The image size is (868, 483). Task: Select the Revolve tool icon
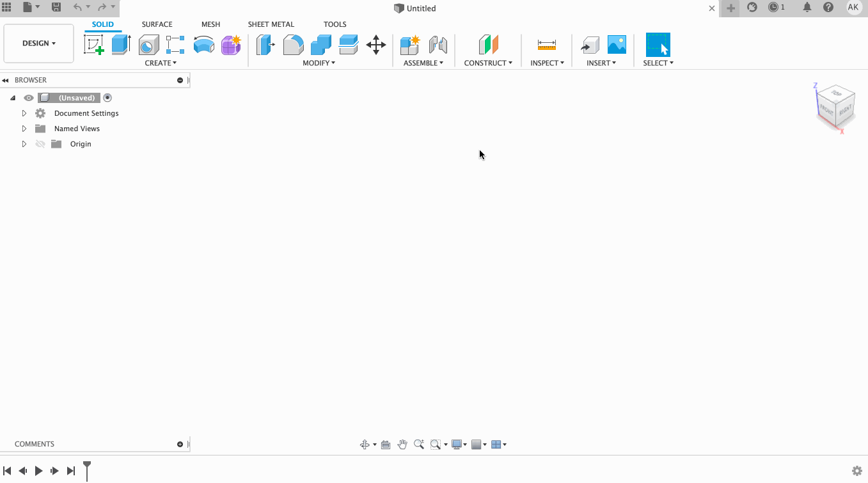pyautogui.click(x=203, y=44)
